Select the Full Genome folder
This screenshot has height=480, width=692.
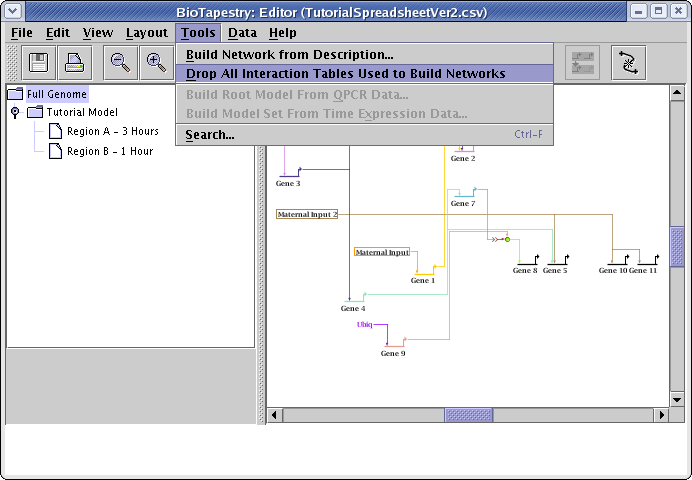pos(57,94)
